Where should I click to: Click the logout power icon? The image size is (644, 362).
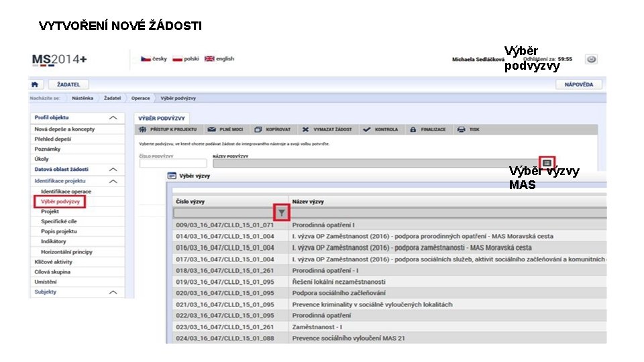(x=591, y=59)
